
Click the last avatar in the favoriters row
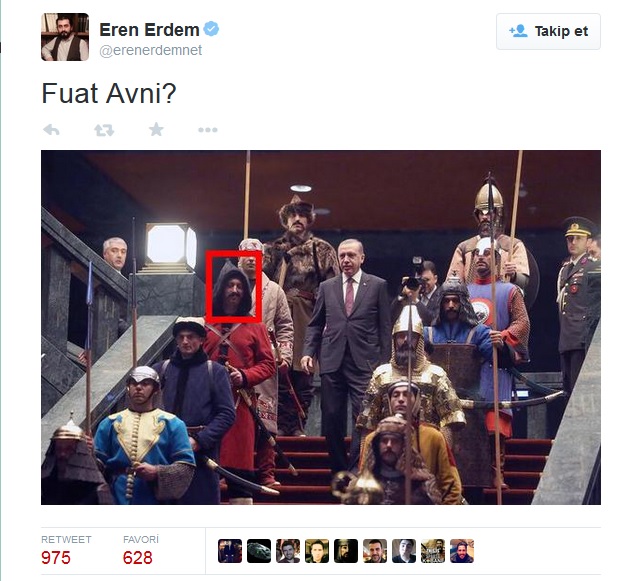[x=462, y=551]
